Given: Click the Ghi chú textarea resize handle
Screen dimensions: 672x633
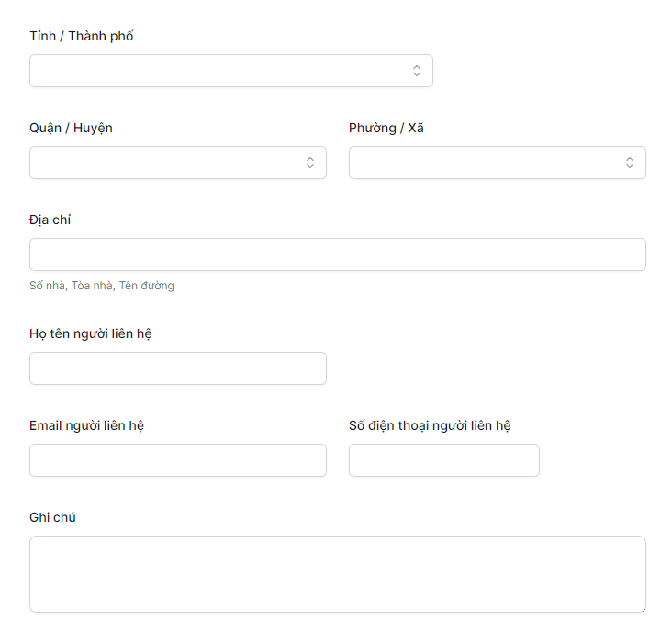Looking at the screenshot, I should click(642, 608).
